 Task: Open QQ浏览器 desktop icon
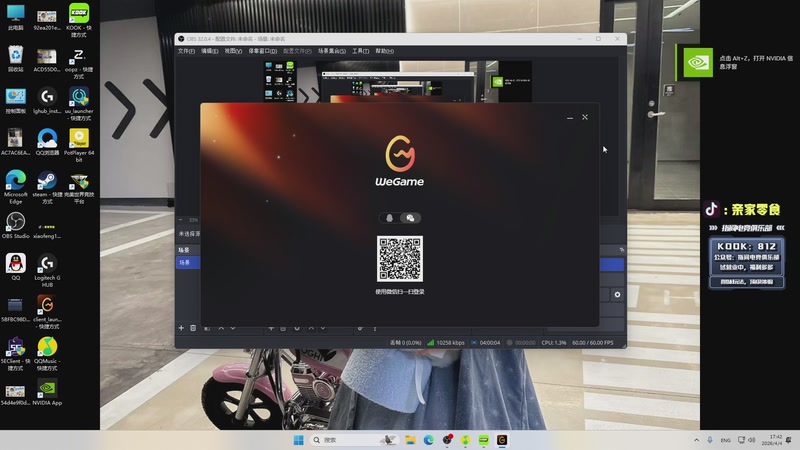(47, 142)
